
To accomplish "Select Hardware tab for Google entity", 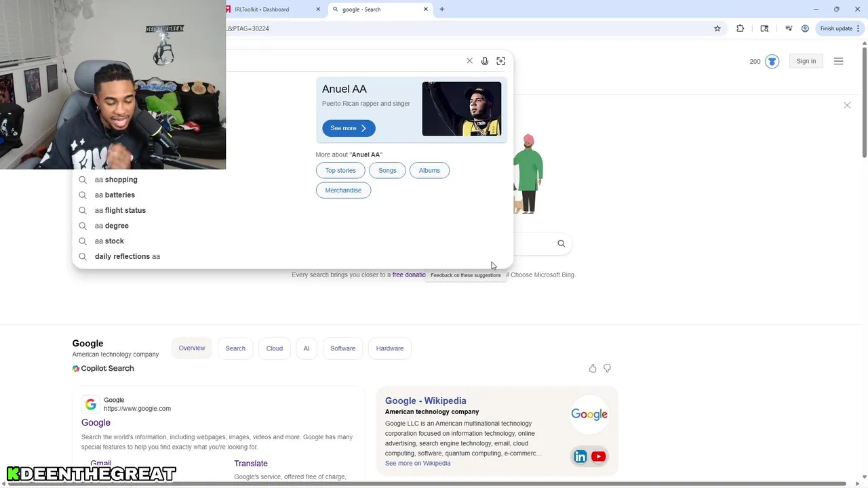I will (x=390, y=348).
